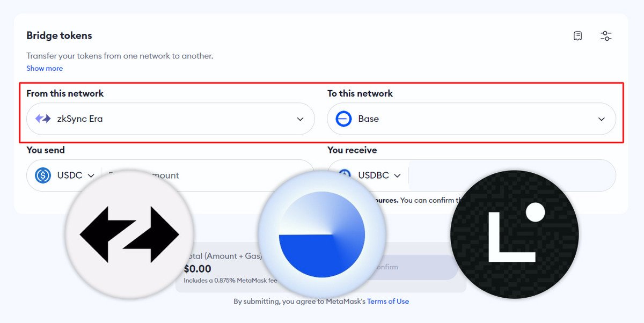
Task: Click the You send label
Action: (x=46, y=150)
